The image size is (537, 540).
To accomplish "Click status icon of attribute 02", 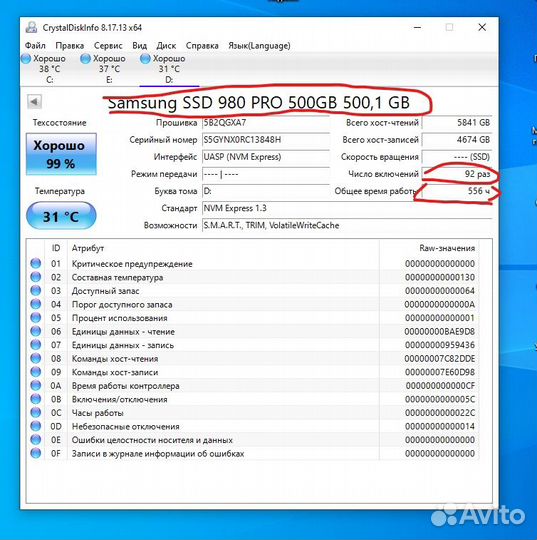I will pos(35,277).
